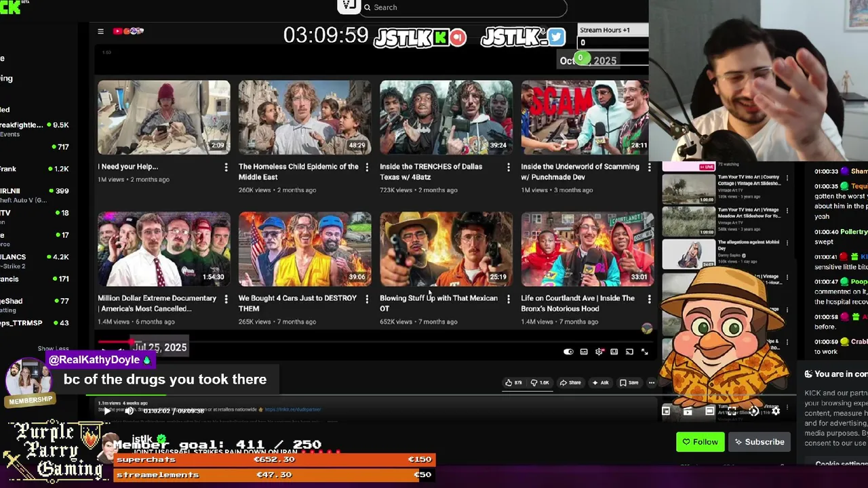Screen dimensions: 868x488
Task: Play 'Life on Courtland Ave' thumbnail
Action: (587, 249)
